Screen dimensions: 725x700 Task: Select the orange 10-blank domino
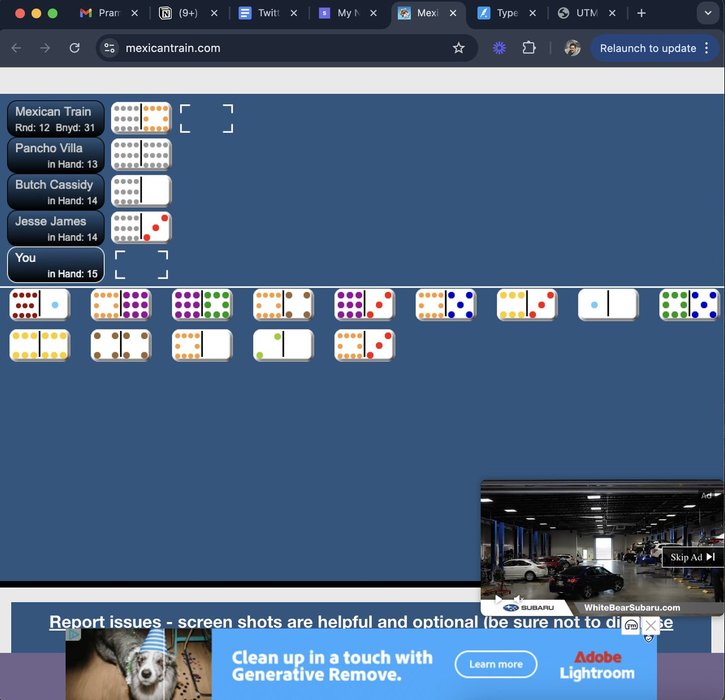click(202, 345)
